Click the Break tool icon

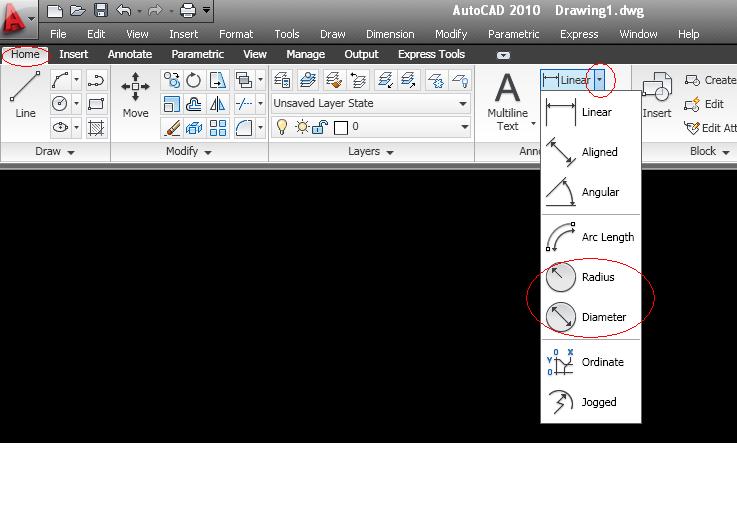click(244, 103)
